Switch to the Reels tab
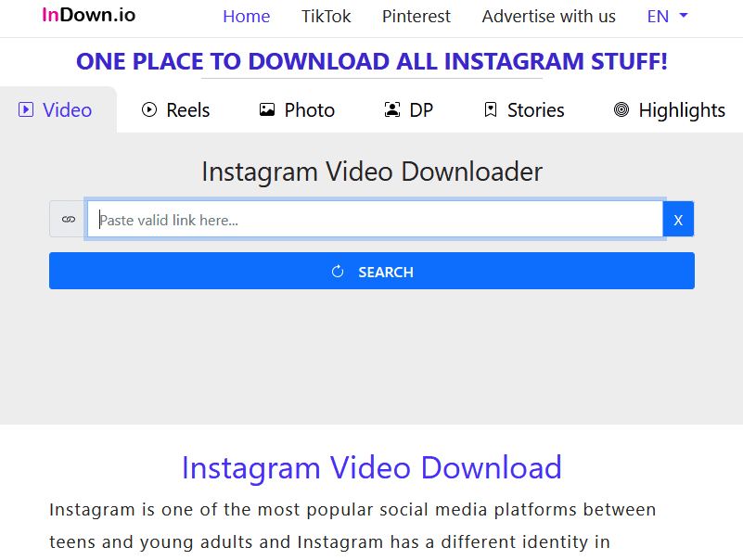The height and width of the screenshot is (560, 743). pyautogui.click(x=176, y=110)
